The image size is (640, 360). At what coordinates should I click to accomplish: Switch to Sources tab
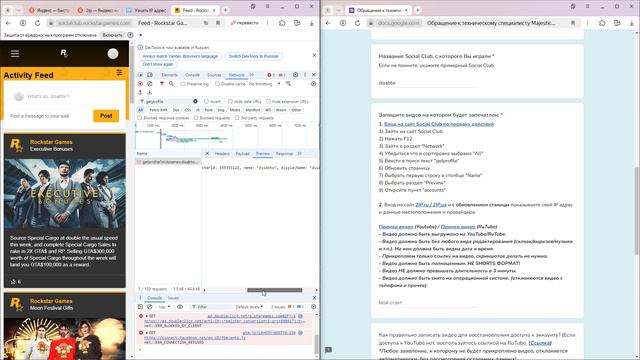214,75
